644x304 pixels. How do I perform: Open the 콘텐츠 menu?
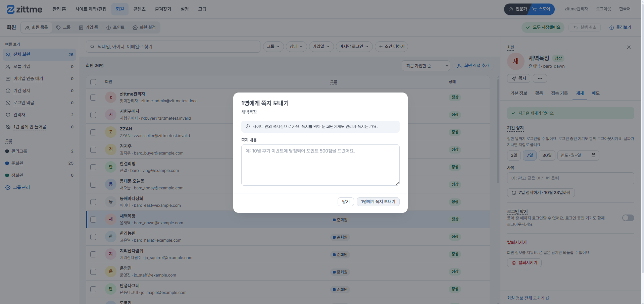[139, 9]
